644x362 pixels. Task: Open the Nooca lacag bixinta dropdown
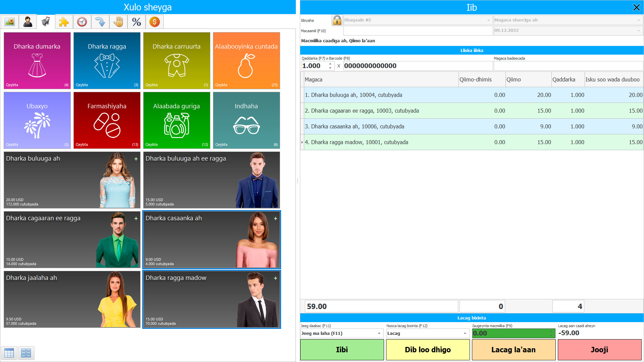tap(465, 334)
